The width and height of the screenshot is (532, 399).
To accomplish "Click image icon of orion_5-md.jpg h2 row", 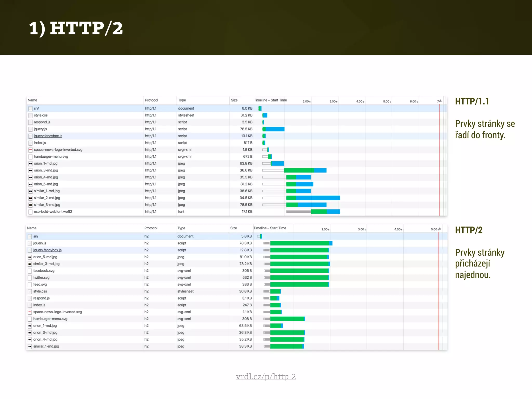I will click(30, 257).
